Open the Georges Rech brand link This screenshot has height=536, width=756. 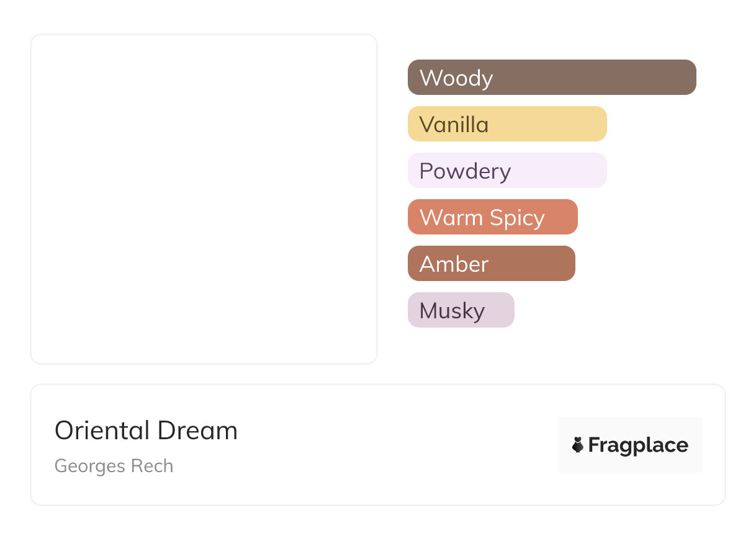[x=114, y=466]
